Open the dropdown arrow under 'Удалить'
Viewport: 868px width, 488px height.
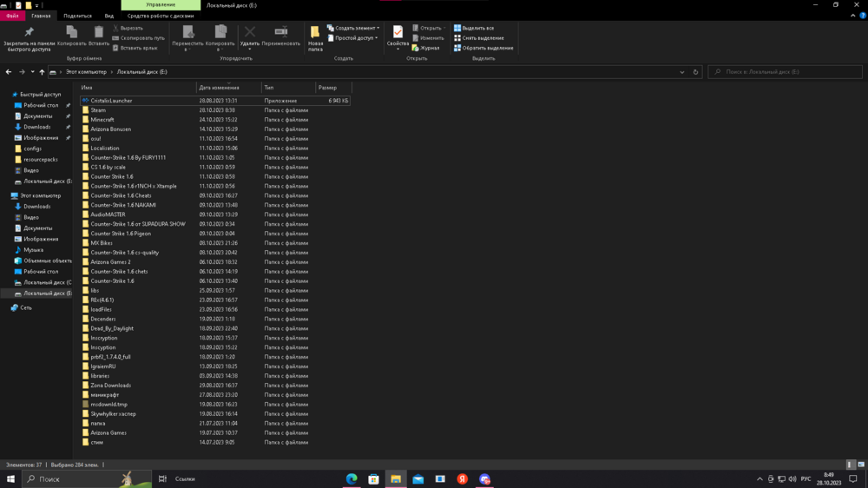(250, 49)
